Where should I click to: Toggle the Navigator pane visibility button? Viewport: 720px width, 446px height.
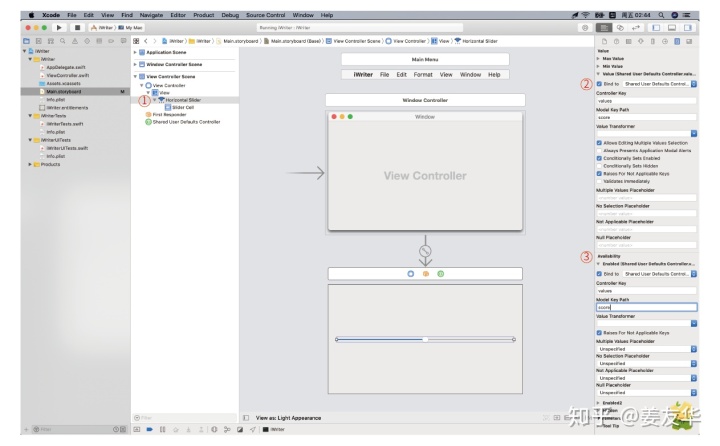656,28
